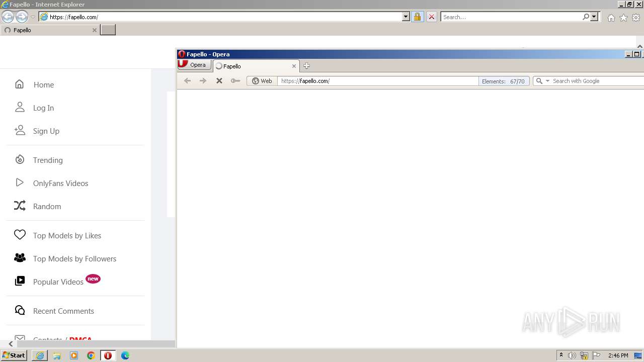Open IE tools gear icon
644x362 pixels.
[636, 18]
